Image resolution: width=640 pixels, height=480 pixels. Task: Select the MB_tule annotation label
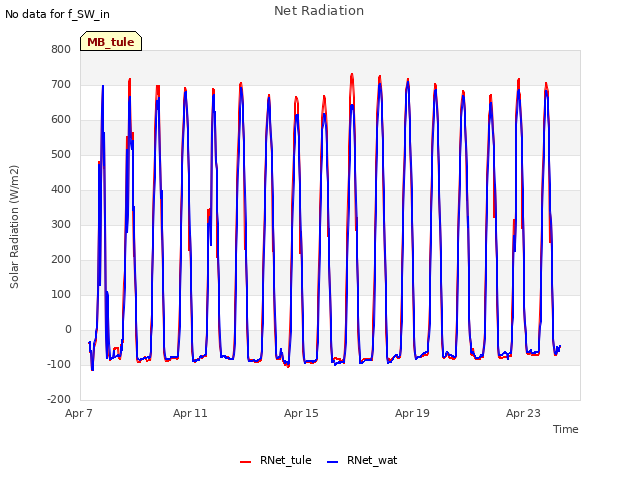(111, 42)
